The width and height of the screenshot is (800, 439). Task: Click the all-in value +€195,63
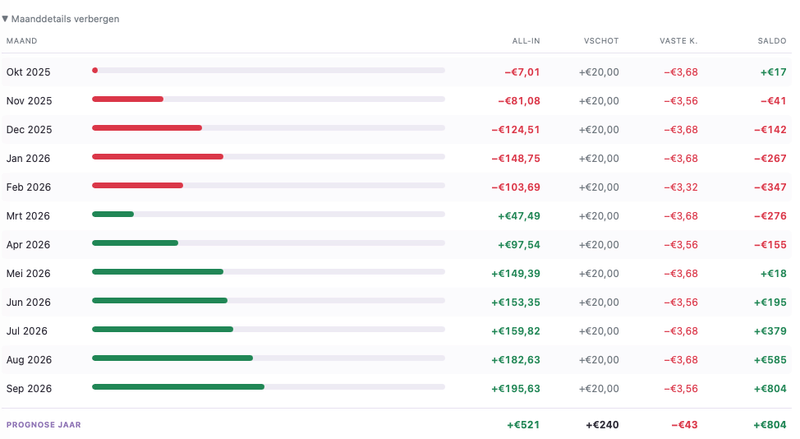click(x=516, y=388)
